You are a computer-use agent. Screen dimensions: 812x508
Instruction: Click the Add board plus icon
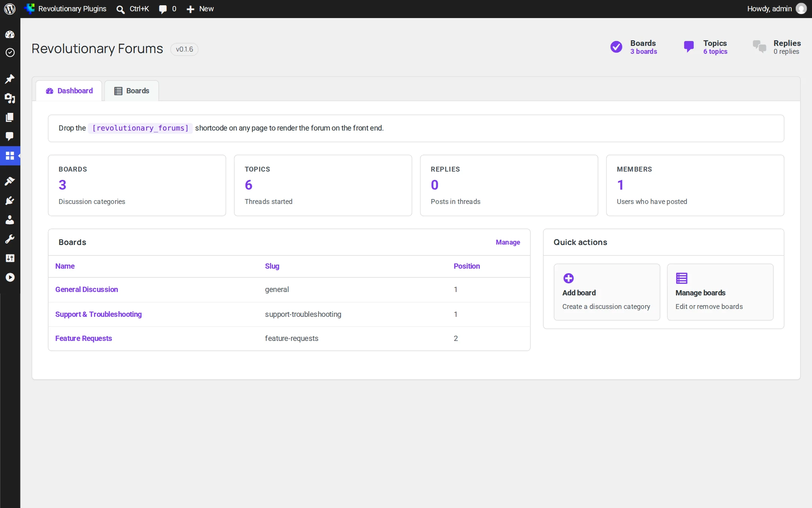tap(568, 278)
